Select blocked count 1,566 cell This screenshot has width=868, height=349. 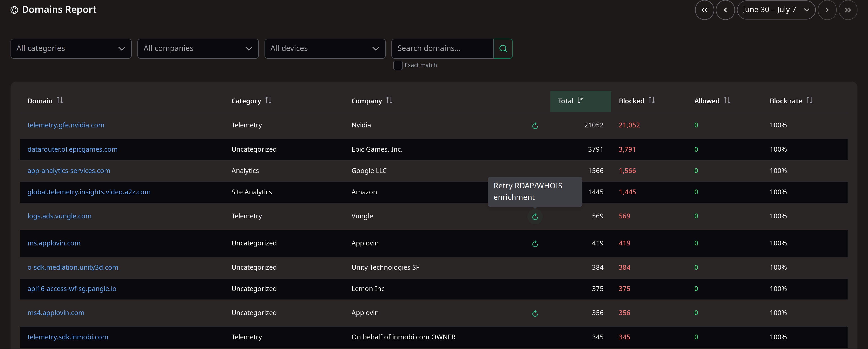[x=627, y=171]
